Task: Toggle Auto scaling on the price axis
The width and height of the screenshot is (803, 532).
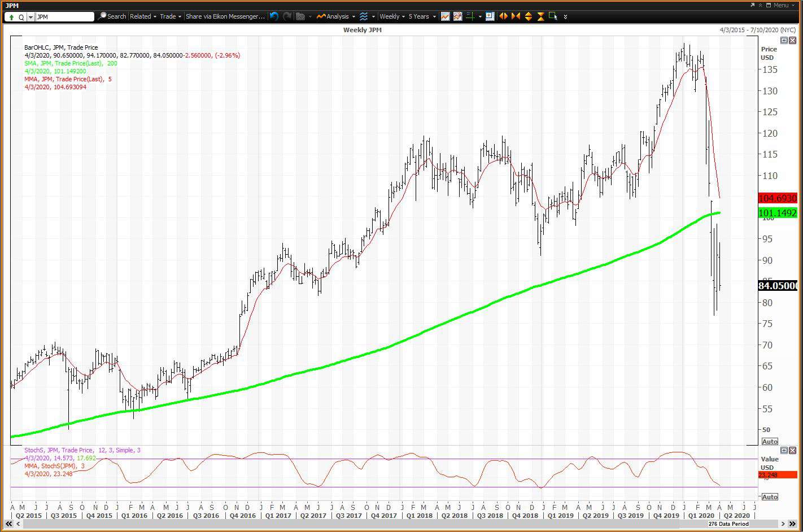Action: [770, 442]
